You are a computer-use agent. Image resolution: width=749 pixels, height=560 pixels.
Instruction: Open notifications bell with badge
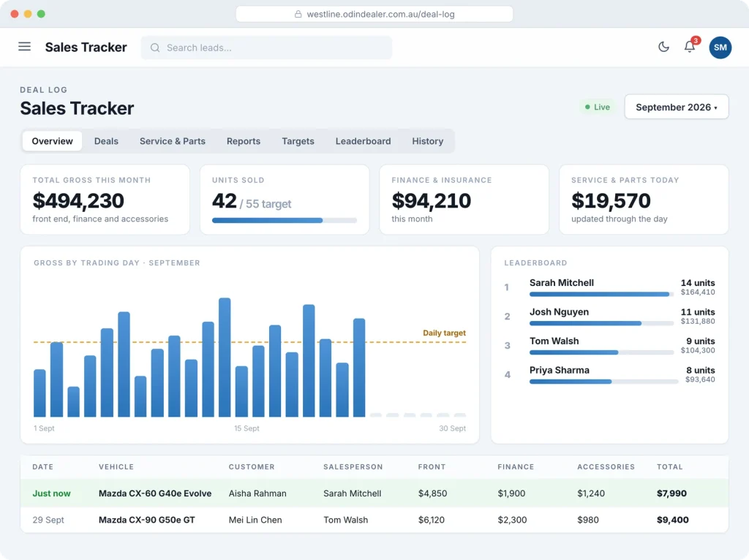pos(690,46)
